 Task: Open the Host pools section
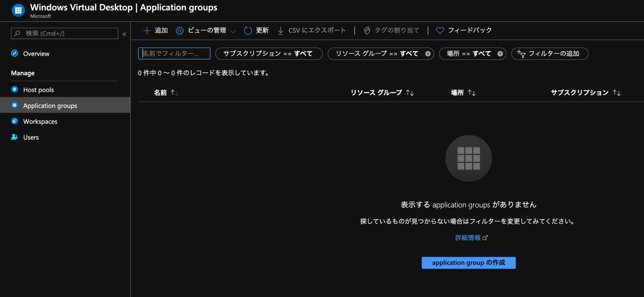[x=38, y=90]
